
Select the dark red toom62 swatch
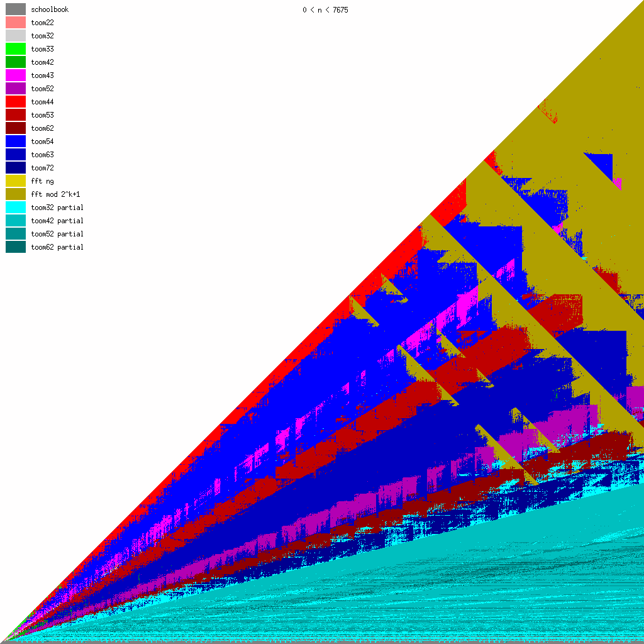[16, 128]
